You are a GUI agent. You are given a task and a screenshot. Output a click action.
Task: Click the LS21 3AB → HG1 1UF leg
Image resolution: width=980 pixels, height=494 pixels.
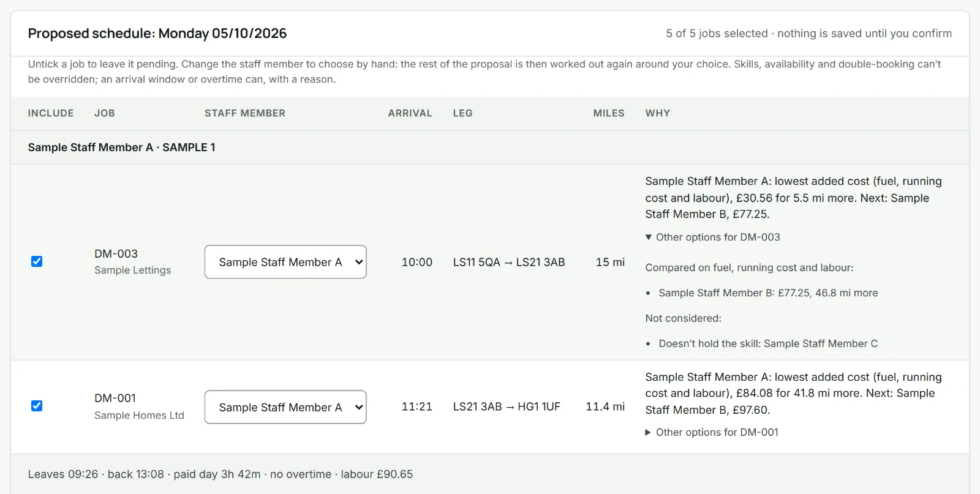point(507,406)
